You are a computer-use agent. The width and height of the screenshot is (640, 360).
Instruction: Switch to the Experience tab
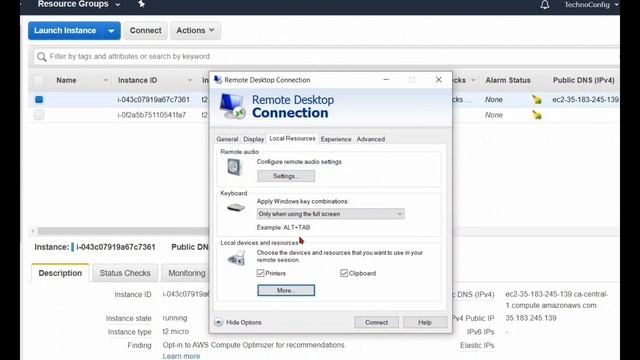click(x=336, y=139)
